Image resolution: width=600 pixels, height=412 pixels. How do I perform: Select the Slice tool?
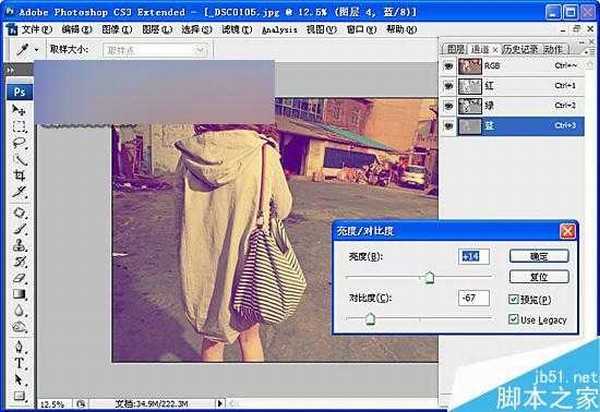coord(19,191)
